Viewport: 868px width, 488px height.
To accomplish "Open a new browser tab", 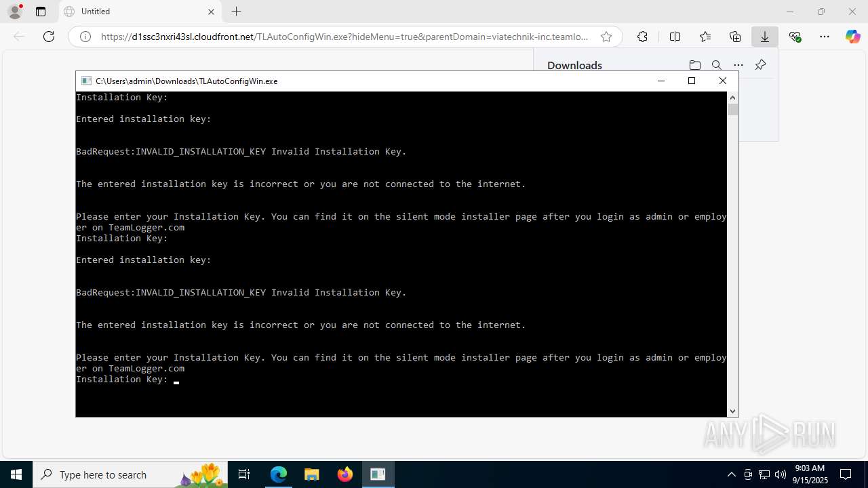I will (236, 12).
